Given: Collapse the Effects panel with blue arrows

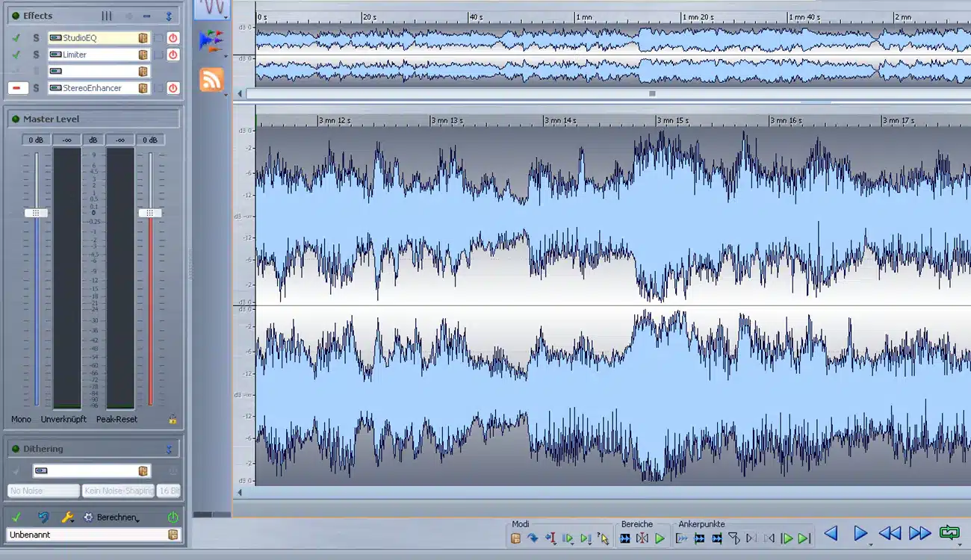Looking at the screenshot, I should click(x=169, y=16).
